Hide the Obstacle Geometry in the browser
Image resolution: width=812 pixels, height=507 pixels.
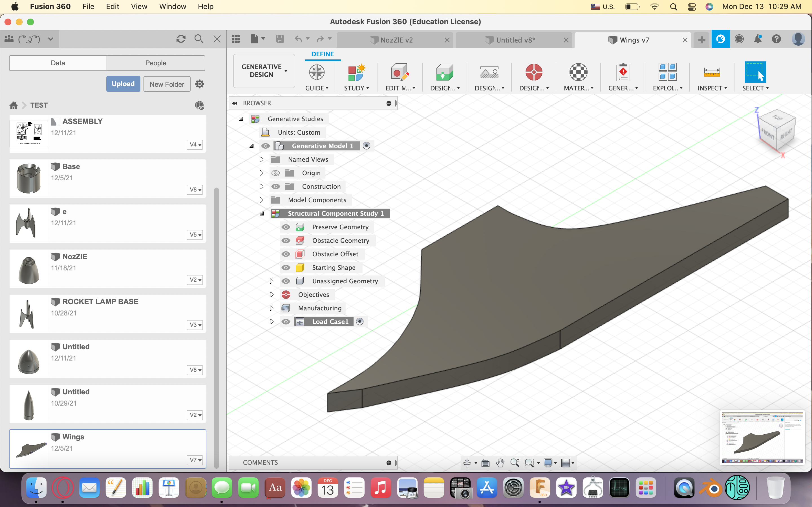286,241
